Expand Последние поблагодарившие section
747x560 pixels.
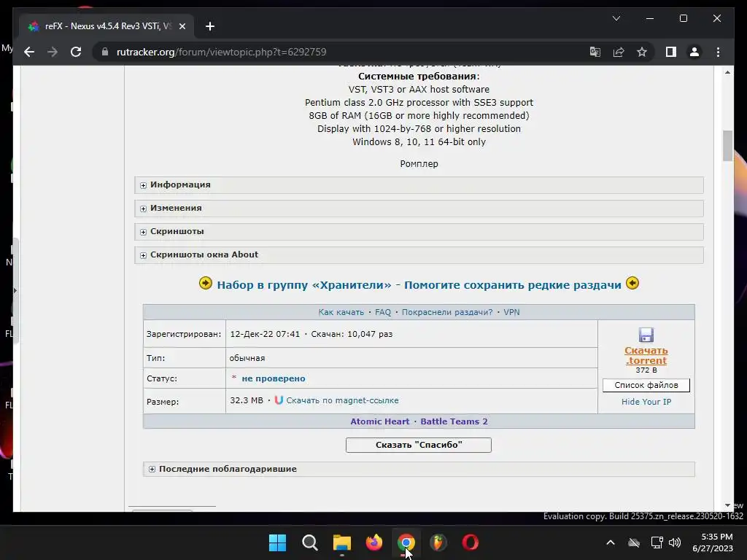419,469
